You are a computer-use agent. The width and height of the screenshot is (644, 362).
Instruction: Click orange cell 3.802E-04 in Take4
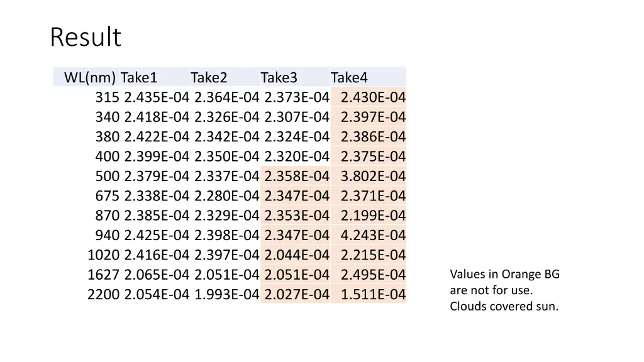(373, 176)
